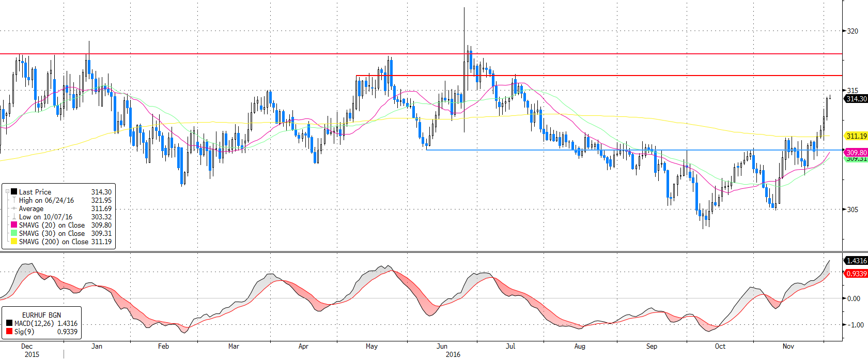
Task: Click the 314.30 last price axis tag
Action: 856,99
